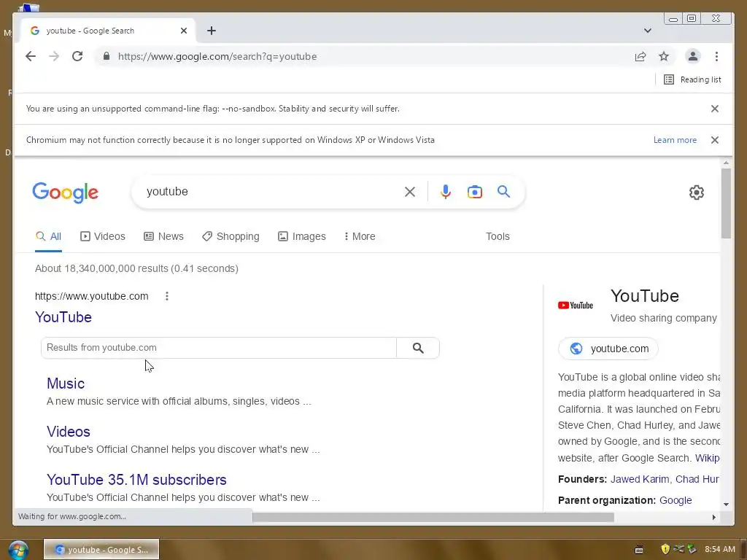Select the Chromium taskbar button
The image size is (747, 560).
pos(101,550)
